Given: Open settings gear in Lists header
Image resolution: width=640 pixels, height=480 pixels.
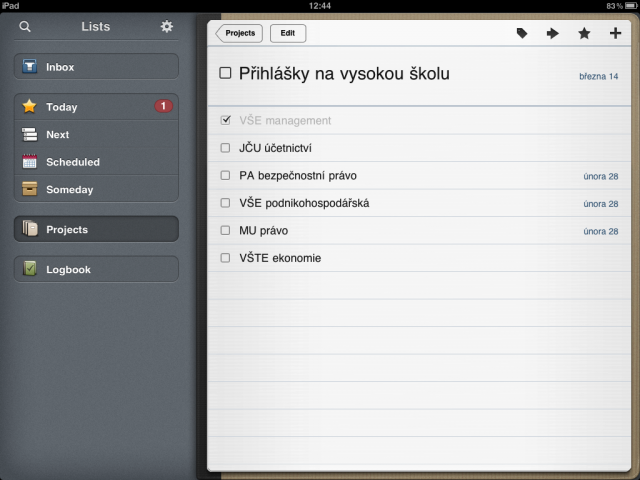Looking at the screenshot, I should (167, 27).
